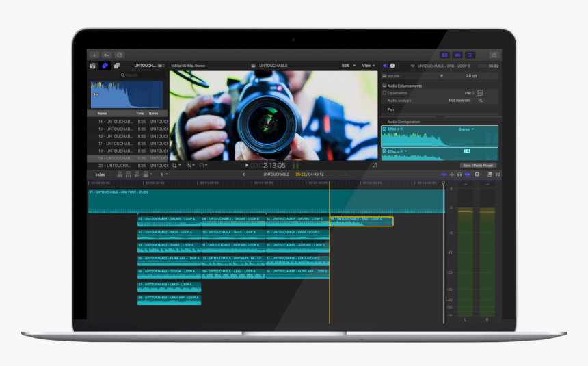Screen dimensions: 588x366
Task: Open the keyword editor key icon
Action: (107, 55)
